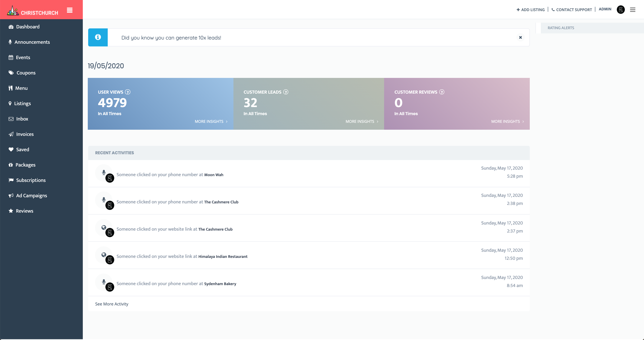The image size is (644, 340).
Task: Click globe icon on Himalaya Indian Restaurant activity
Action: point(104,255)
